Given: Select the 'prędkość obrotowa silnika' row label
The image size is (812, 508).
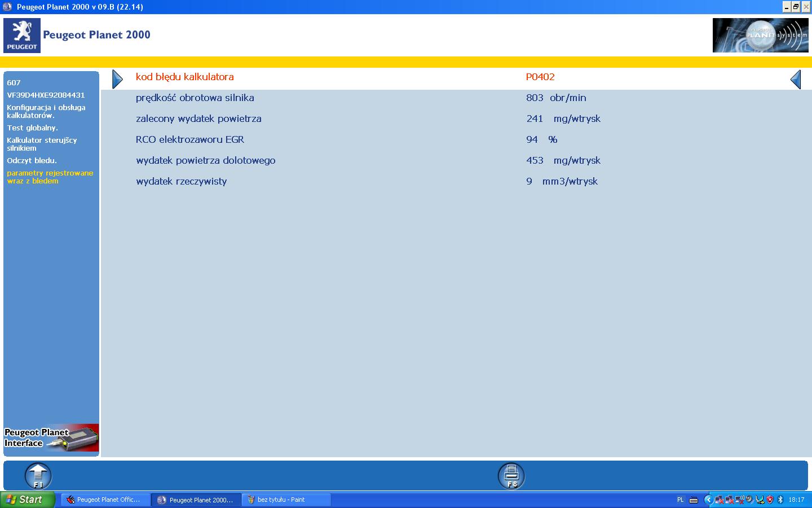Looking at the screenshot, I should pyautogui.click(x=195, y=98).
